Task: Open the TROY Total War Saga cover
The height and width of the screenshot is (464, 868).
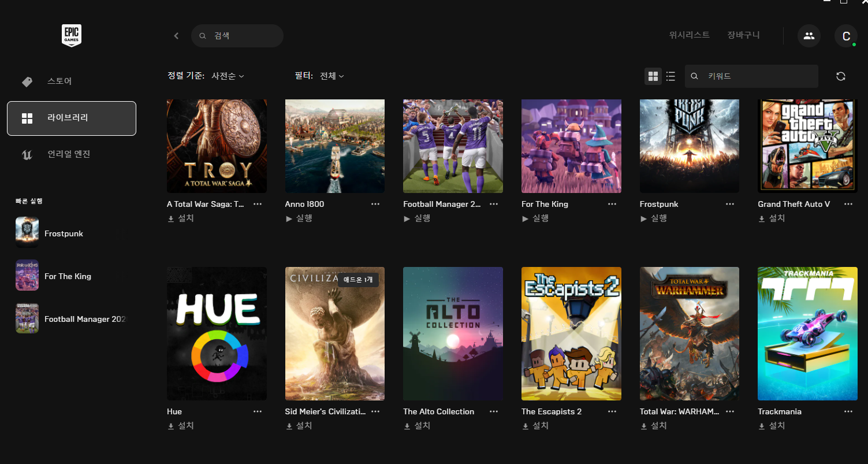Action: click(217, 146)
